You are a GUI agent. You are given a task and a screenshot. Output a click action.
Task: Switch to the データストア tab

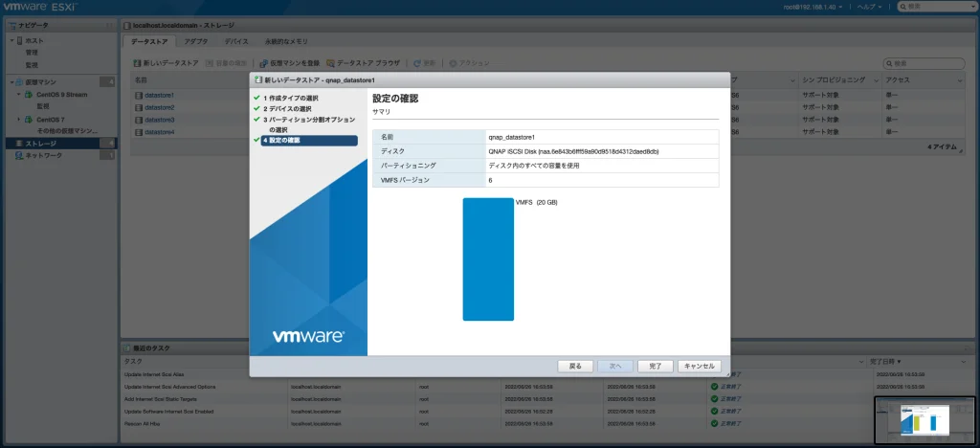pos(148,41)
